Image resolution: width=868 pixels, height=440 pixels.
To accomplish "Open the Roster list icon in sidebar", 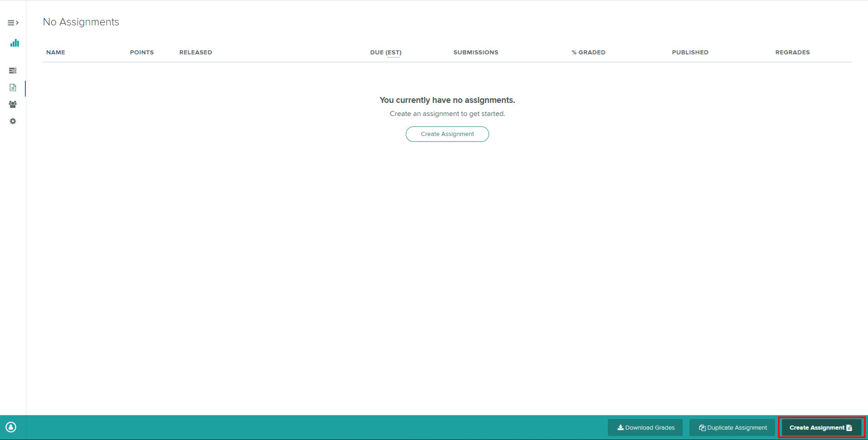I will click(x=13, y=71).
